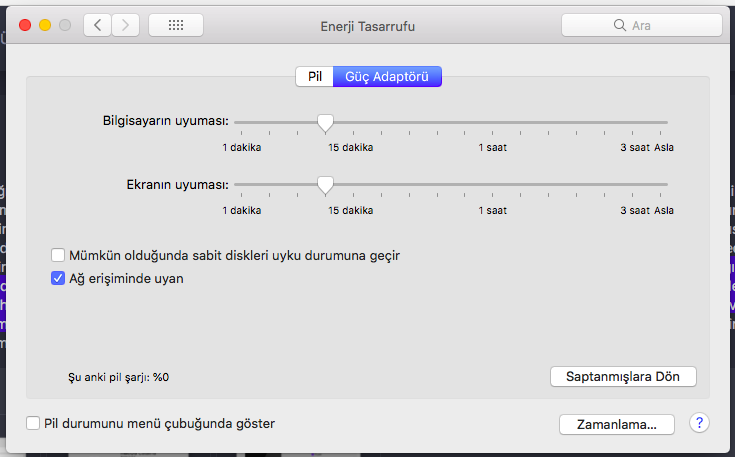Minimize the window with the yellow button
Viewport: 735px width, 457px height.
click(x=45, y=25)
